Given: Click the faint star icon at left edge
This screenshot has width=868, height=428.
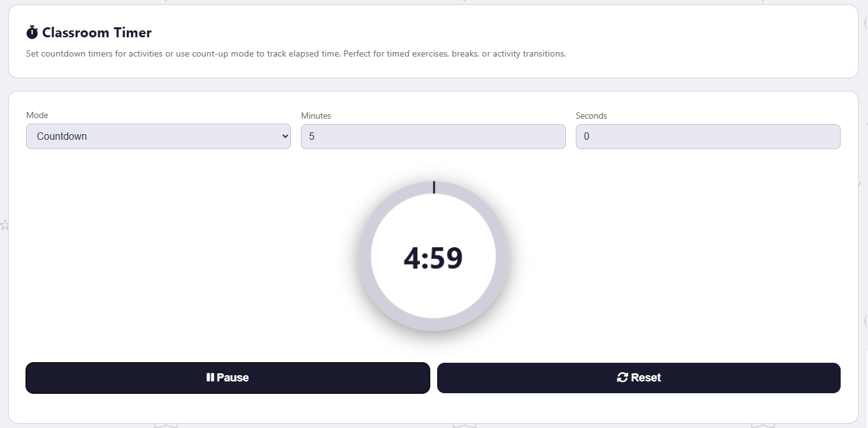Looking at the screenshot, I should (x=4, y=225).
